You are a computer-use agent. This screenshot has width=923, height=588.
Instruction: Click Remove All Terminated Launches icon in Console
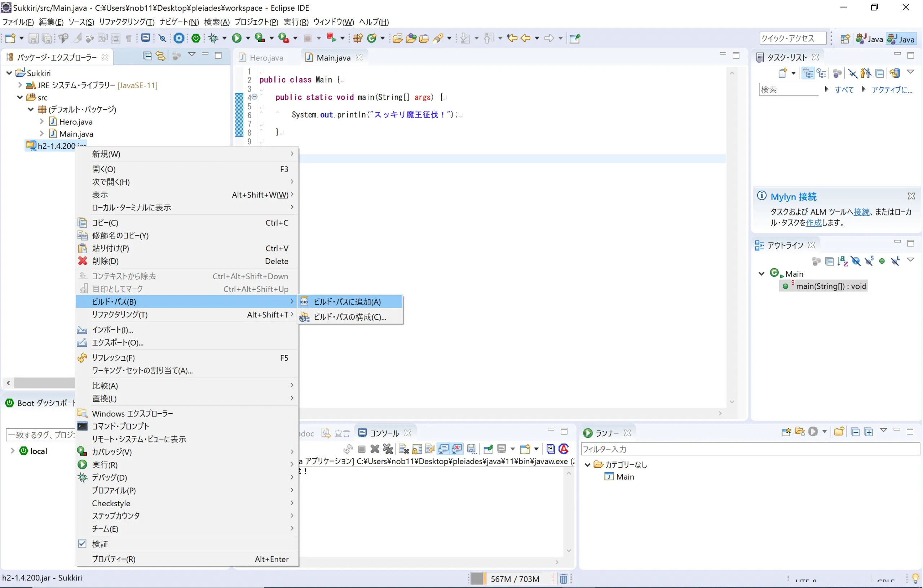coord(388,449)
